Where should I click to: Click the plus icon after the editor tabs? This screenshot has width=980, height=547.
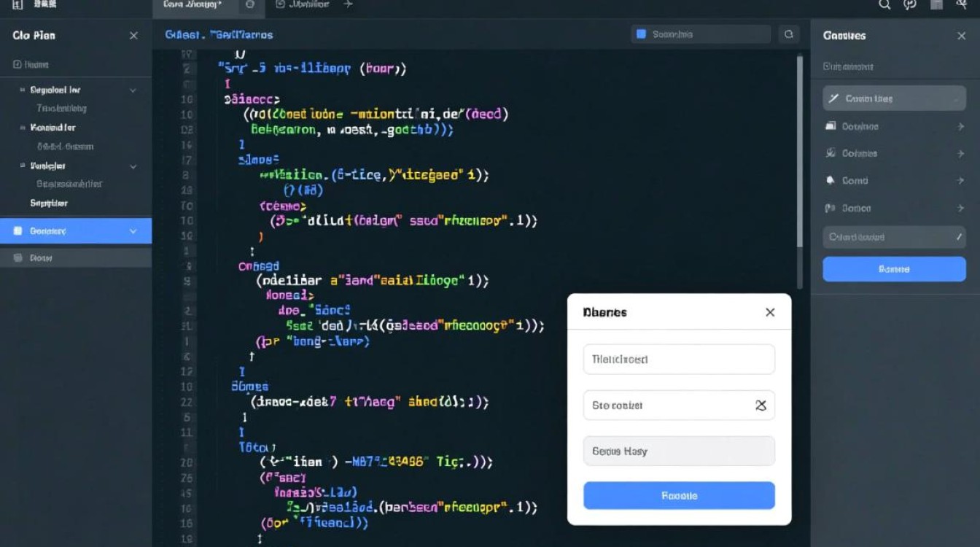point(348,4)
